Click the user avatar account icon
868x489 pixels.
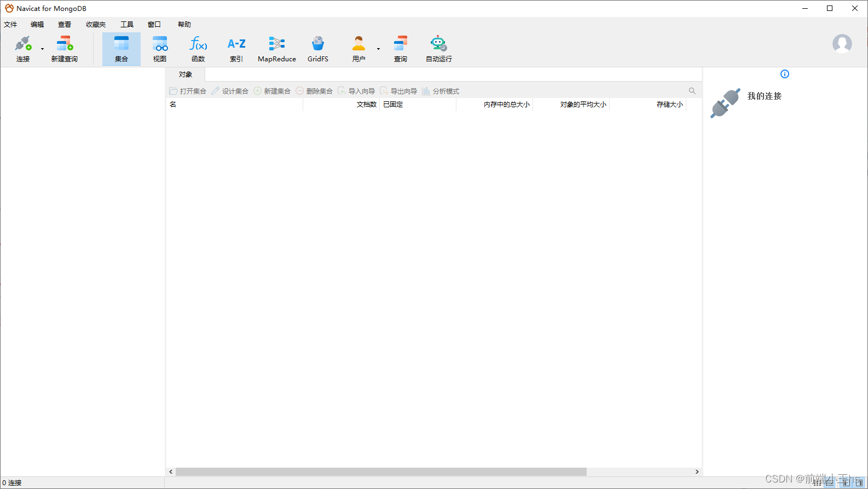coord(842,44)
